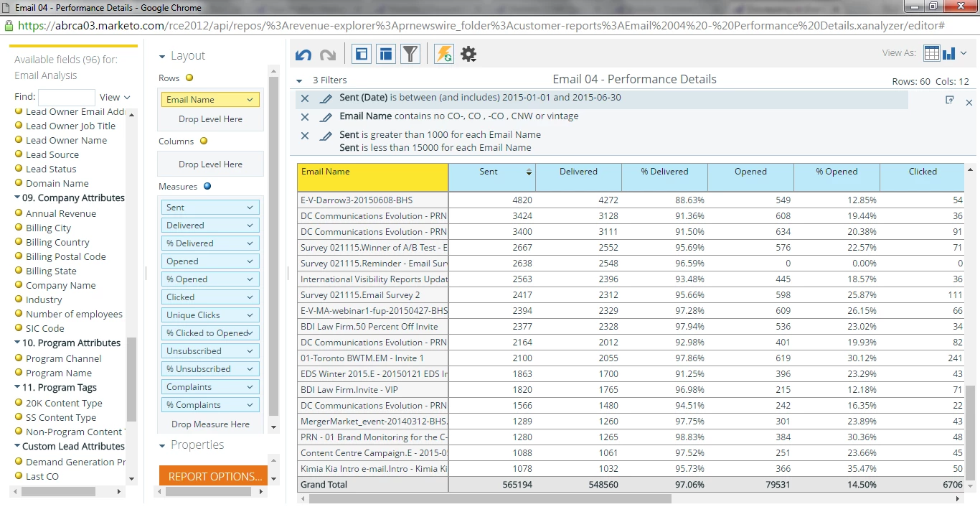Select the SIC Code field
Screen dimensions: 980x507
pyautogui.click(x=45, y=328)
